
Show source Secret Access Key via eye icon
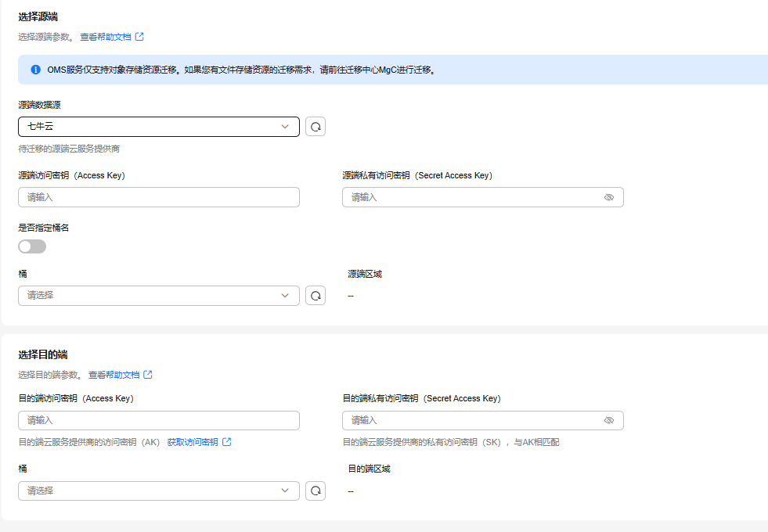tap(609, 197)
